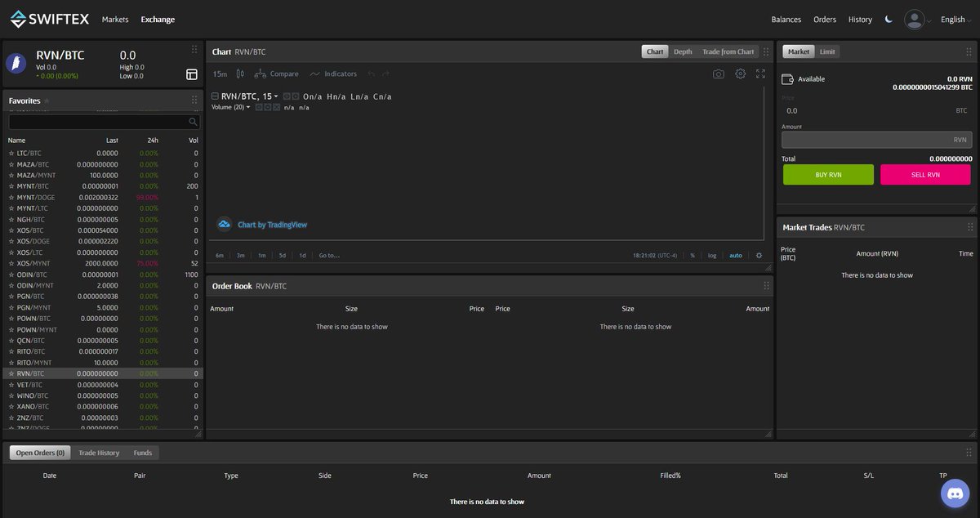Open chart settings gear
Viewport: 980px width, 518px height.
pos(740,74)
